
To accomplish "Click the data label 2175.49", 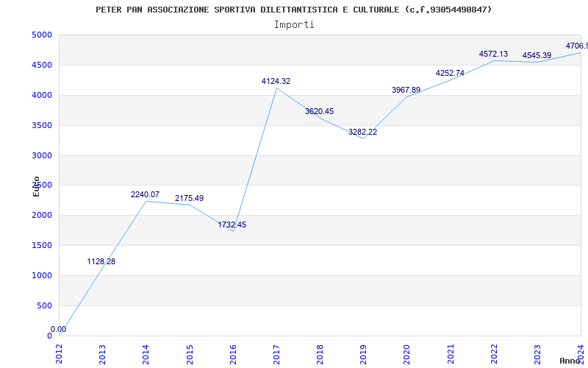I will click(190, 198).
